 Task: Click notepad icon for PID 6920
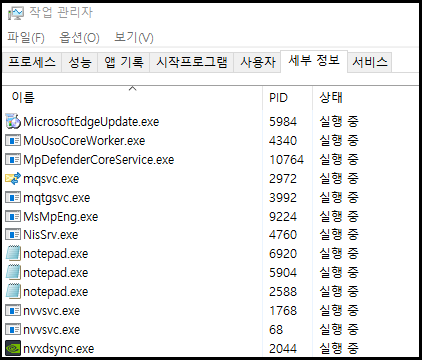tap(13, 253)
